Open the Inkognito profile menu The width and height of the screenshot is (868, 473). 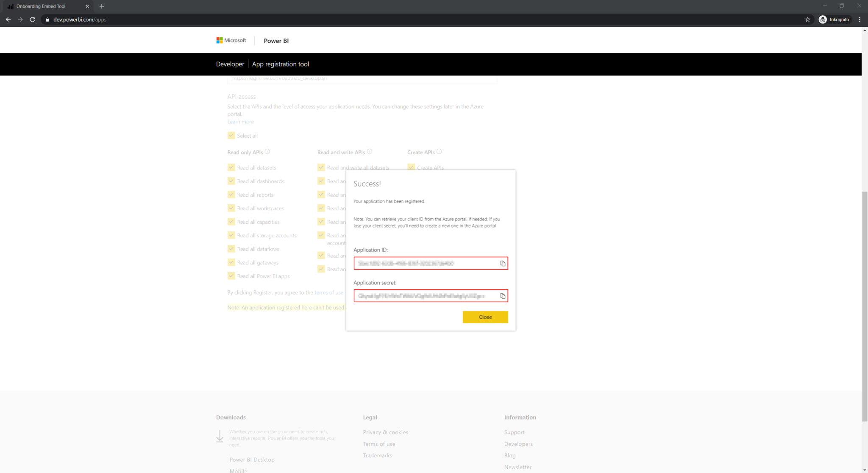(834, 19)
